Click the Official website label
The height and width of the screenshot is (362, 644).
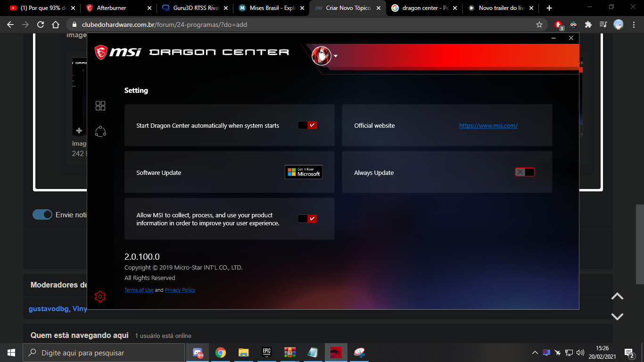tap(374, 125)
